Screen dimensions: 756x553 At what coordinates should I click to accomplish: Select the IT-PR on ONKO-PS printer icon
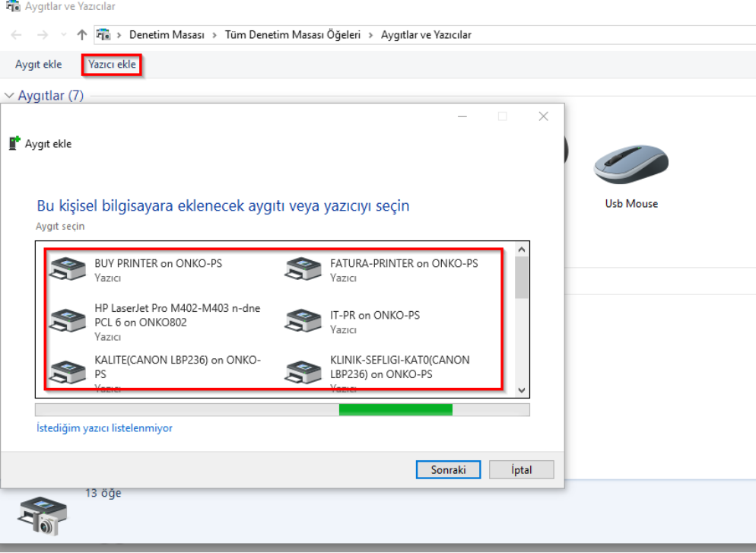click(303, 321)
